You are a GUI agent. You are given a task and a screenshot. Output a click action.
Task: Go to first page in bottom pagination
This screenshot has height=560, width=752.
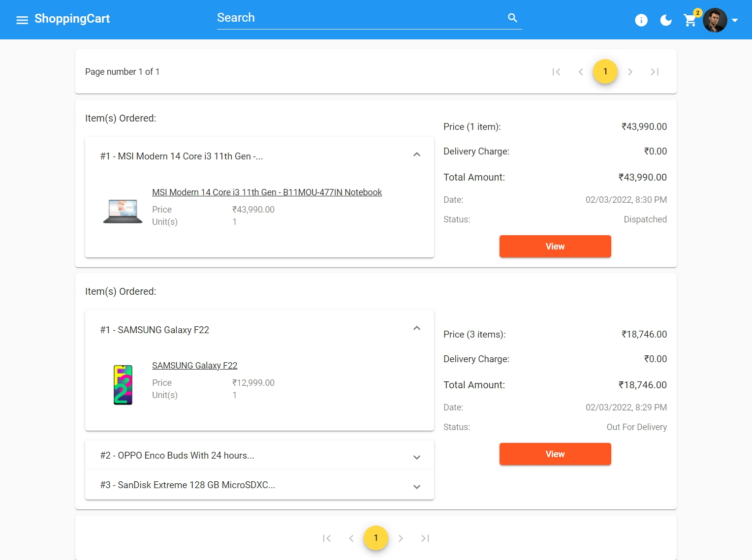tap(327, 538)
